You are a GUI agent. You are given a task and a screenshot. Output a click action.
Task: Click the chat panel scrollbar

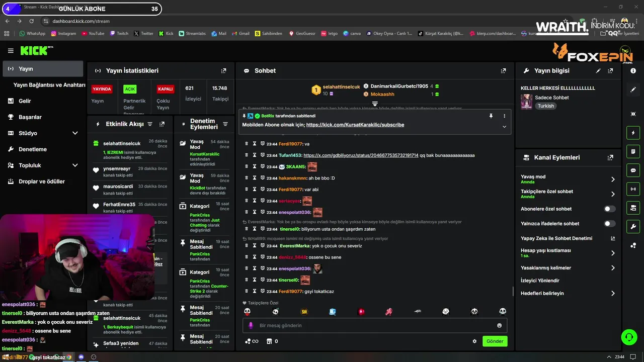[513, 291]
